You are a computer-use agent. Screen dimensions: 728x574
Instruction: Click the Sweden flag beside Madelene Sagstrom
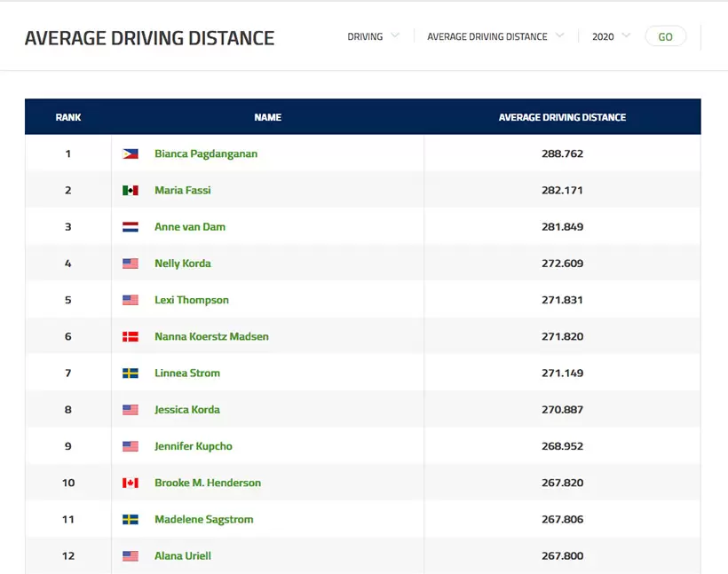pos(131,520)
